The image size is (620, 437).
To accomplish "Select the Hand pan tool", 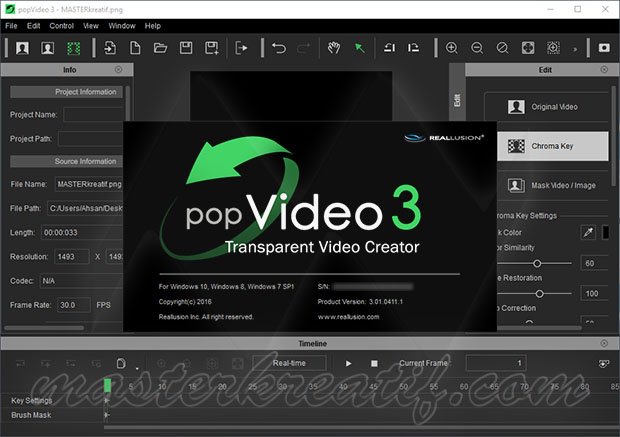I will (334, 48).
